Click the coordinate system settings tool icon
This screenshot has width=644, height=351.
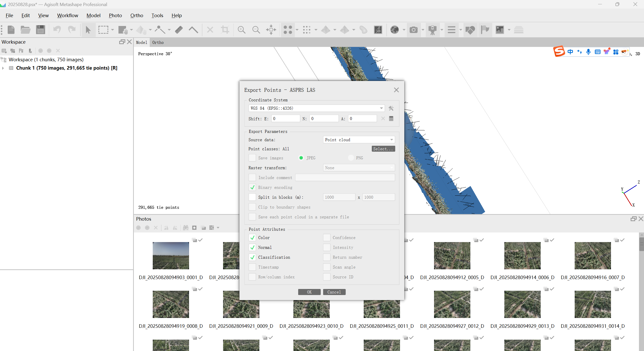[x=391, y=108]
